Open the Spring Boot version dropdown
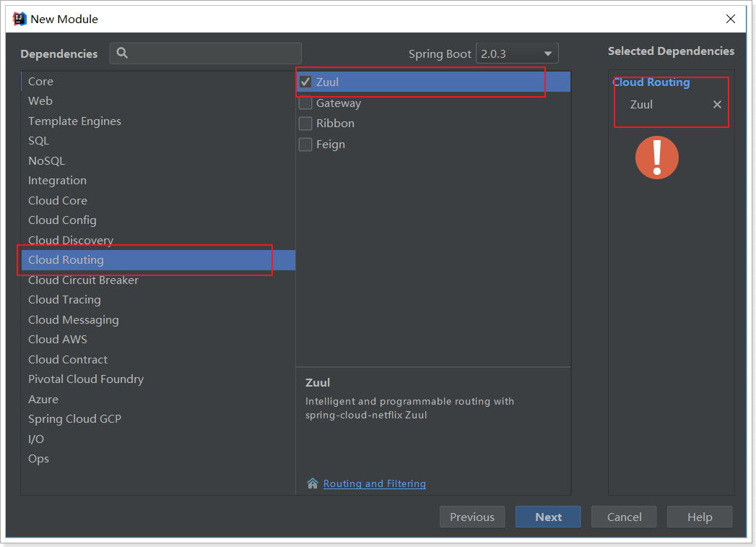Image resolution: width=756 pixels, height=547 pixels. coord(517,53)
